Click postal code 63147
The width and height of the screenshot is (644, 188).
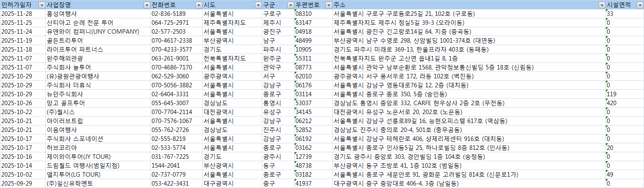coord(313,23)
